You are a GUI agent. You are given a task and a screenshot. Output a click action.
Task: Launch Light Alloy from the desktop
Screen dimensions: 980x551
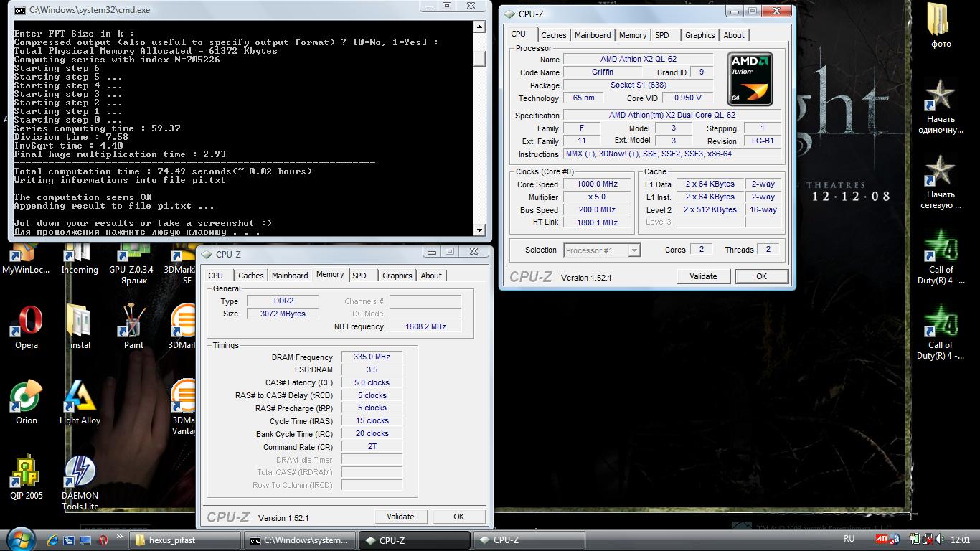(x=80, y=402)
